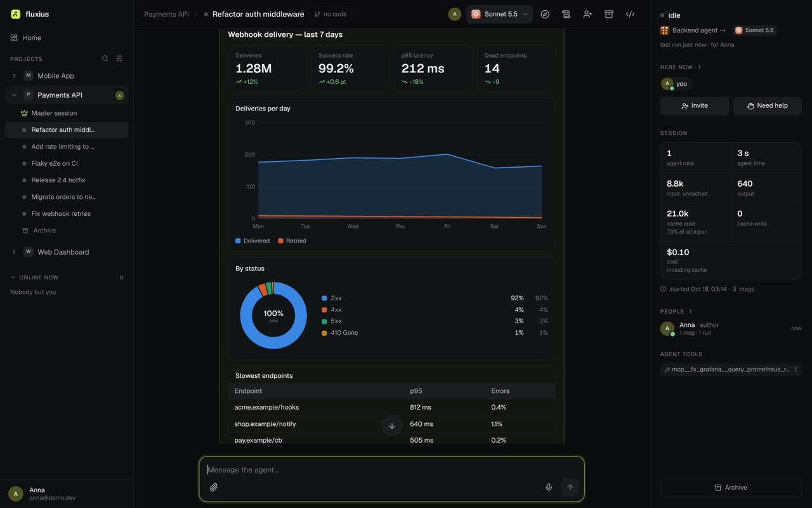Toggle the Retried series in chart legend

(292, 241)
